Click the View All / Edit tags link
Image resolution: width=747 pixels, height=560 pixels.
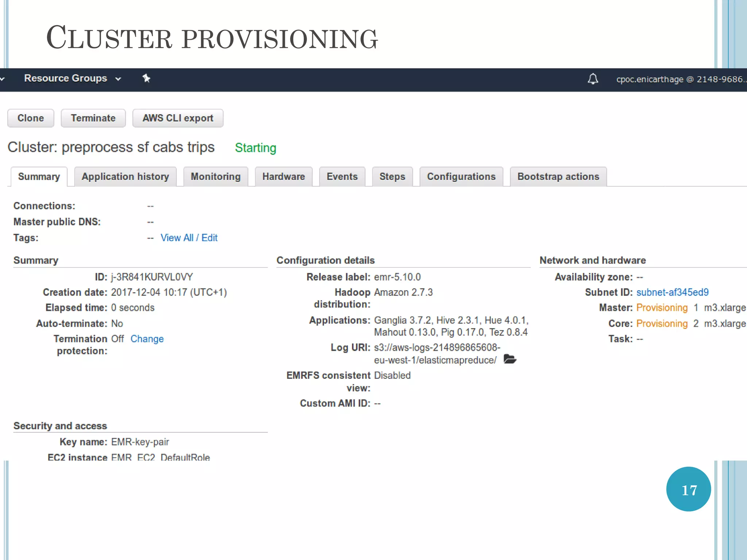(189, 238)
